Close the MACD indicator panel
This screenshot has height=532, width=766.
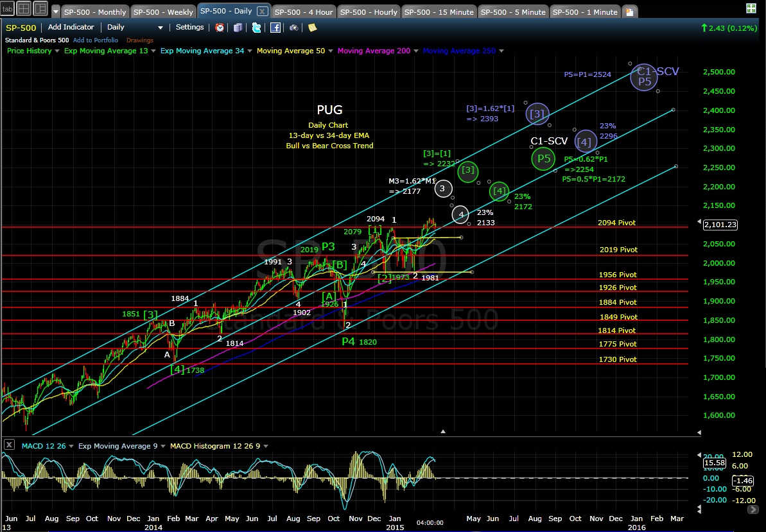pos(9,445)
